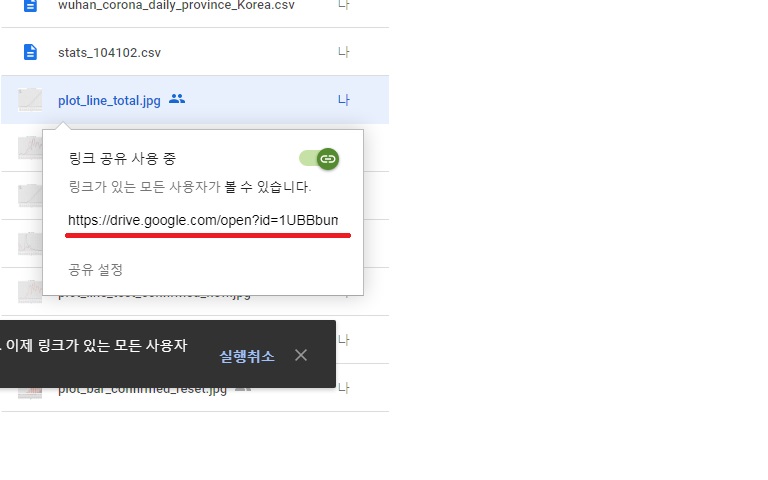Click the plot_line_total.jpg thumbnail
This screenshot has height=480, width=768.
30,100
